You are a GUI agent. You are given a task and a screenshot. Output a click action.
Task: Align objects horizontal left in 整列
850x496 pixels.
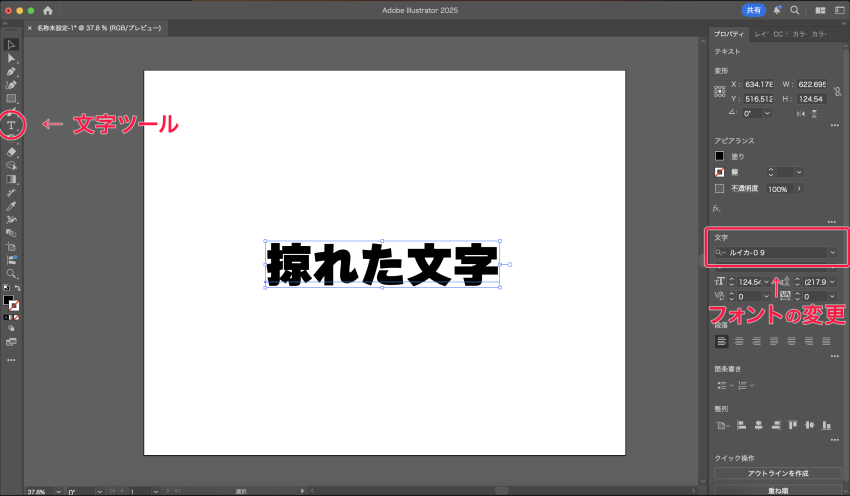[x=741, y=426]
